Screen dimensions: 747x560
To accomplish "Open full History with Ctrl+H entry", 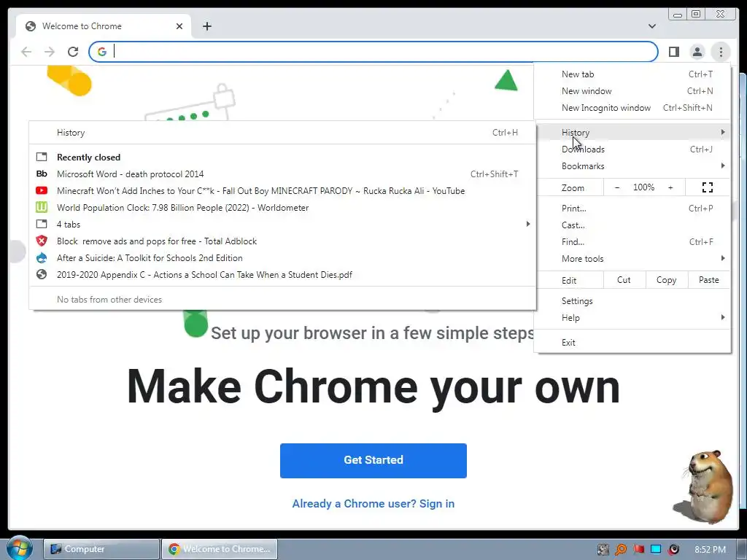I will [282, 133].
